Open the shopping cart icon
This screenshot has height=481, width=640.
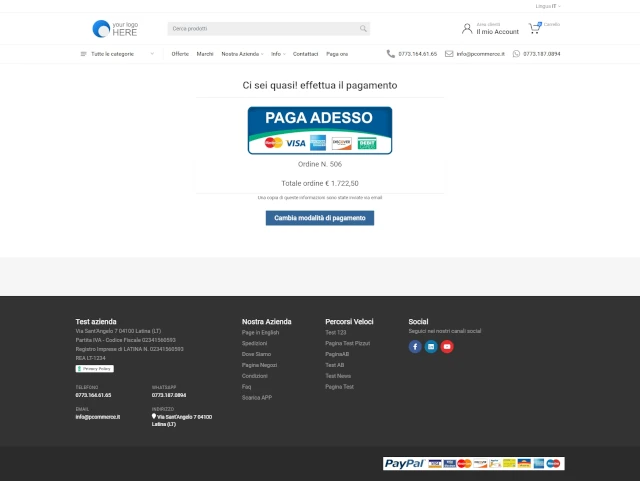point(535,28)
